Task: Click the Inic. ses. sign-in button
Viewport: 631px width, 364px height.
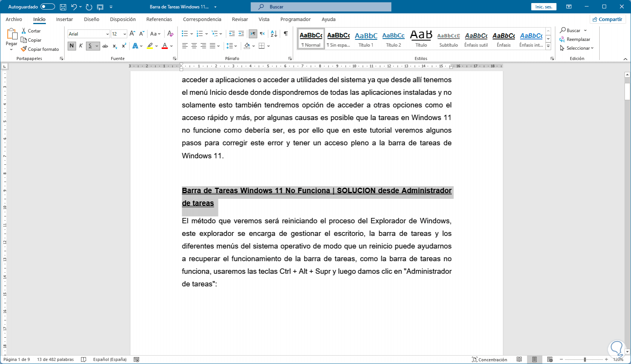Action: pos(544,7)
